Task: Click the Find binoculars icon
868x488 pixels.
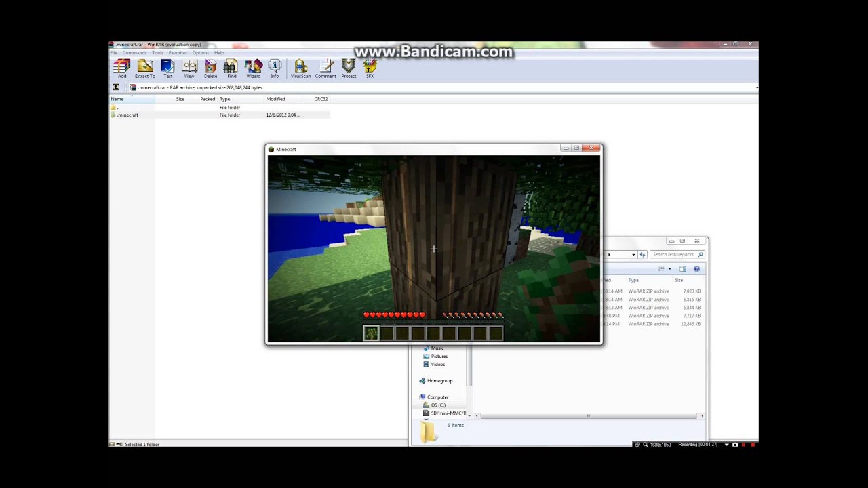Action: coord(231,68)
